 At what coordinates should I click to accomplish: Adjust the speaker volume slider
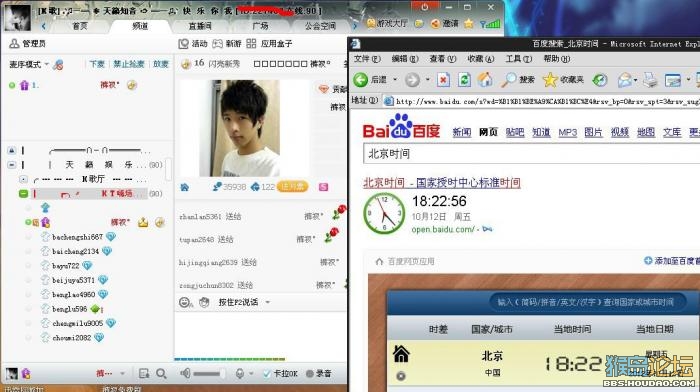209,373
